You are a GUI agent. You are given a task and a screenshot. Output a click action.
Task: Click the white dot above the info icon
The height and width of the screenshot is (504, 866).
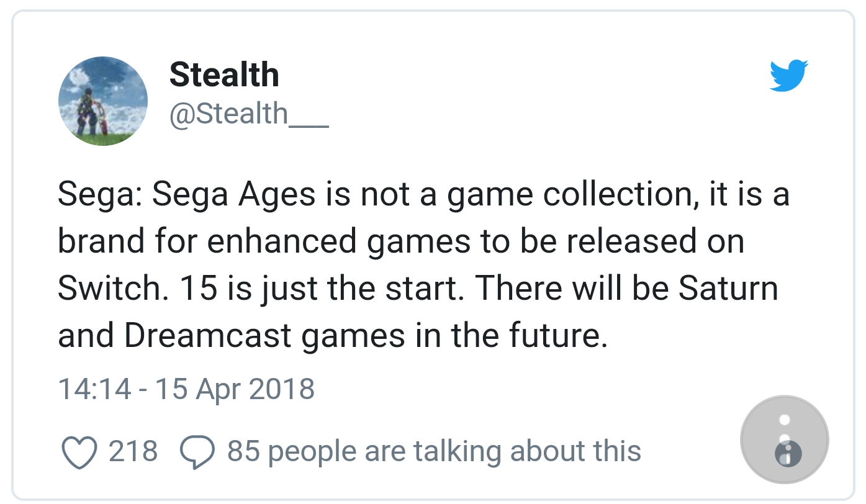[785, 420]
